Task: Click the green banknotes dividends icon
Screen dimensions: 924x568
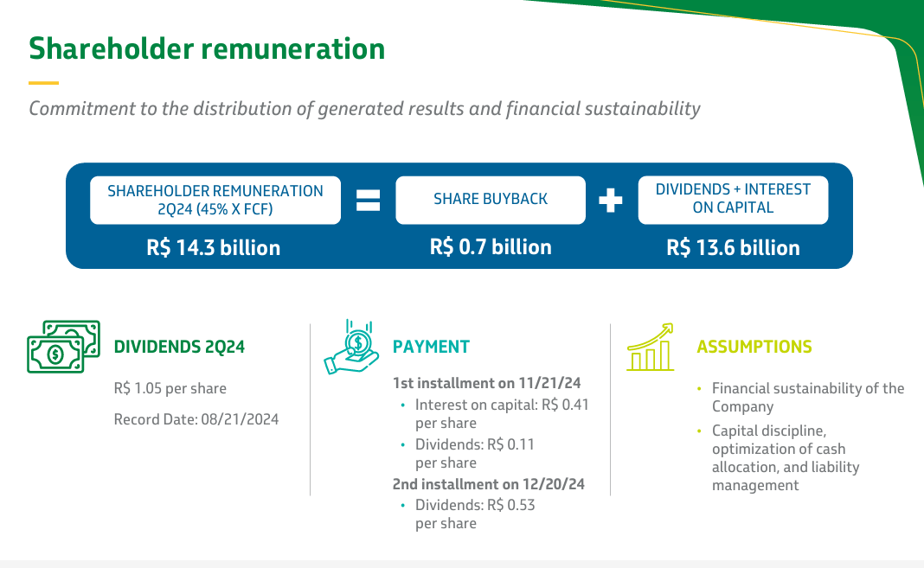Action: (64, 347)
